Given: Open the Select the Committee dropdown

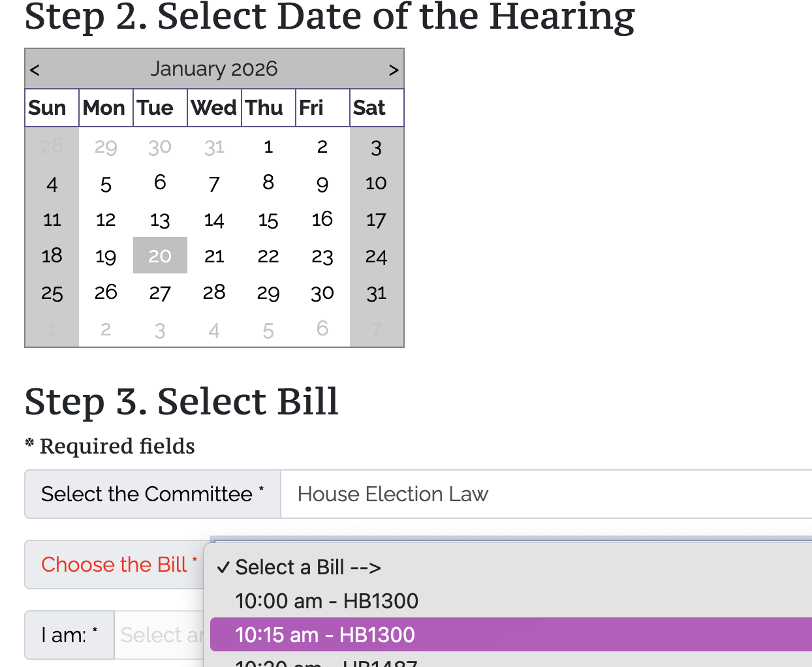Looking at the screenshot, I should (546, 494).
